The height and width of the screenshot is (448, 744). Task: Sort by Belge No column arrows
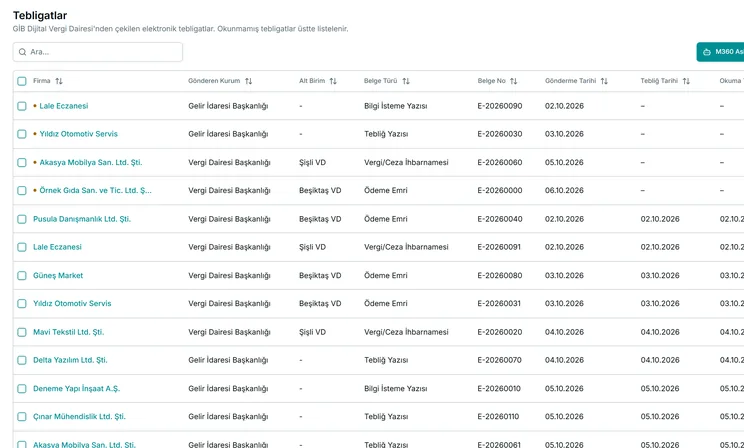click(x=513, y=81)
